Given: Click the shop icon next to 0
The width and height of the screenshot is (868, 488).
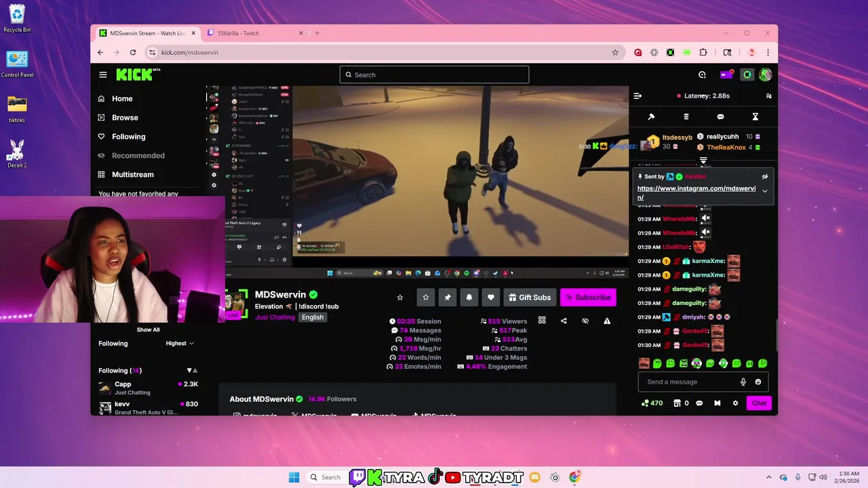Looking at the screenshot, I should pos(677,403).
